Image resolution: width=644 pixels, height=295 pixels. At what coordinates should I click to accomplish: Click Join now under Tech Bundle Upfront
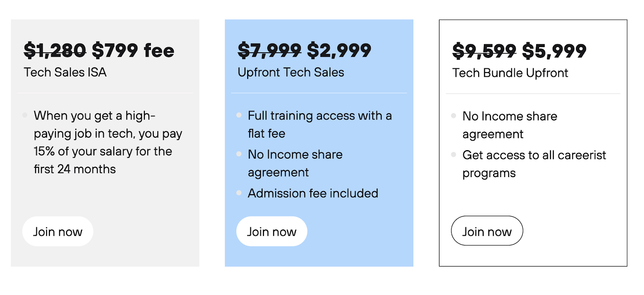point(487,231)
